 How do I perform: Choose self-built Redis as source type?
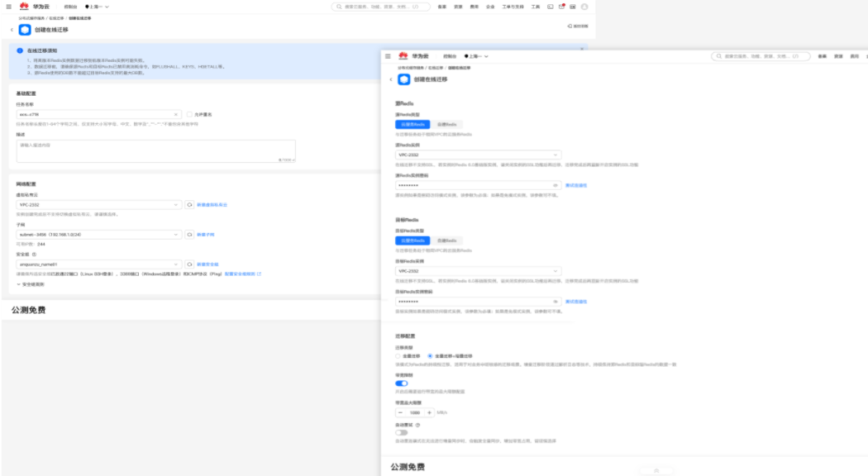446,125
